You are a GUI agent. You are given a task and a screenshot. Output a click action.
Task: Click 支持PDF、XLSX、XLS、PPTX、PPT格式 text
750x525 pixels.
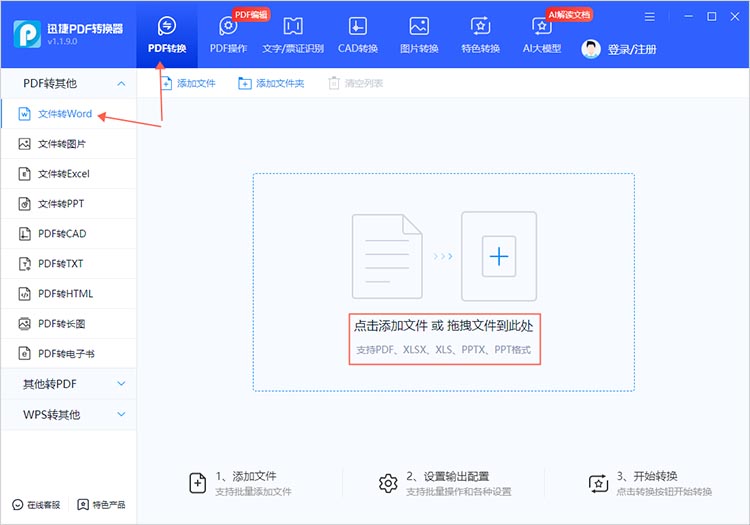[x=443, y=350]
